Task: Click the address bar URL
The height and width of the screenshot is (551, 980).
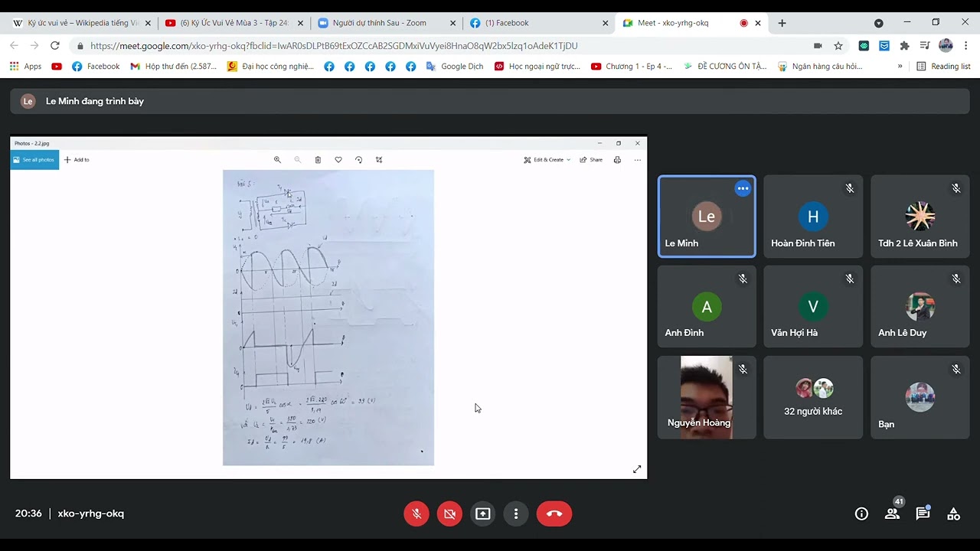Action: (x=334, y=46)
